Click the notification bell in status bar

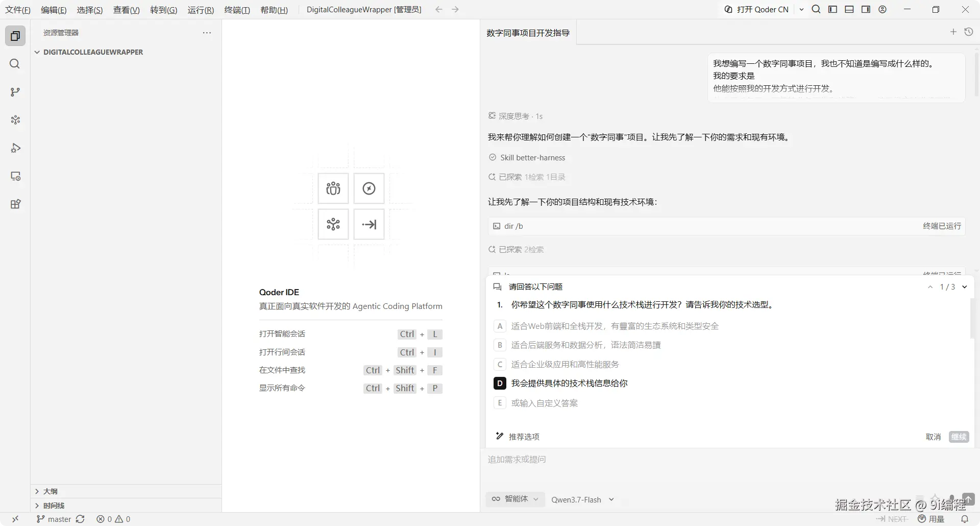coord(965,519)
